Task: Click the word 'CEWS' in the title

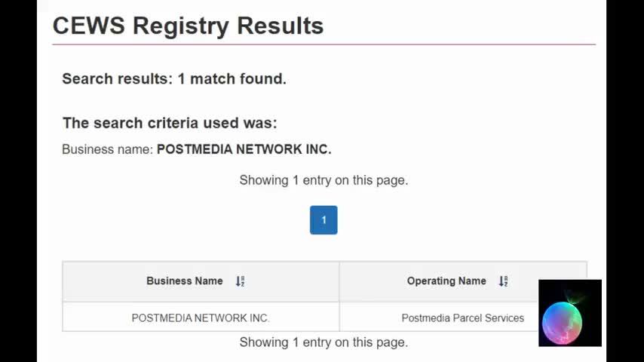Action: click(89, 26)
